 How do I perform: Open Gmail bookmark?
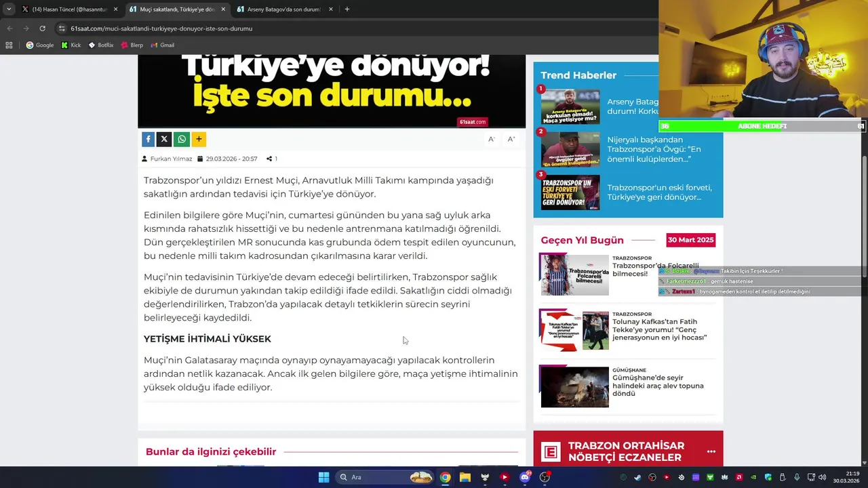(162, 45)
